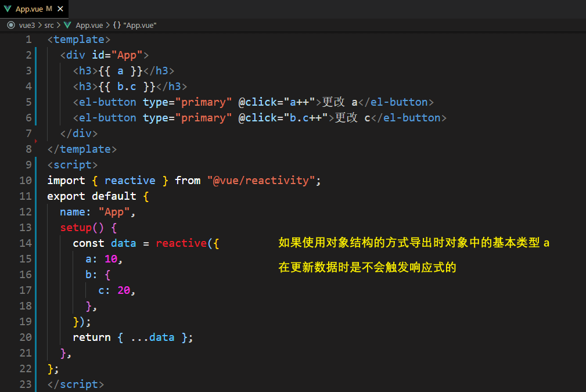The height and width of the screenshot is (392, 586).
Task: Click the "@vue/reactivity" import string
Action: [x=261, y=181]
